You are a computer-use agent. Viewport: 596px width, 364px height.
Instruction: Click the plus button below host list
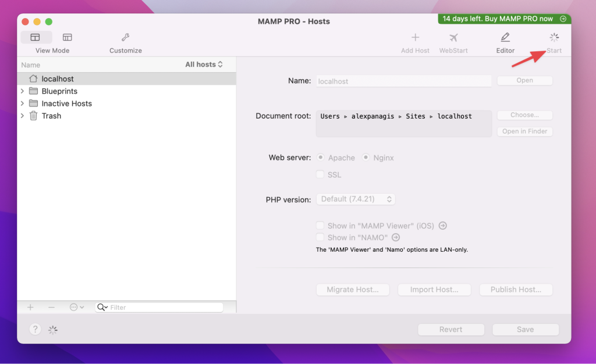[30, 307]
